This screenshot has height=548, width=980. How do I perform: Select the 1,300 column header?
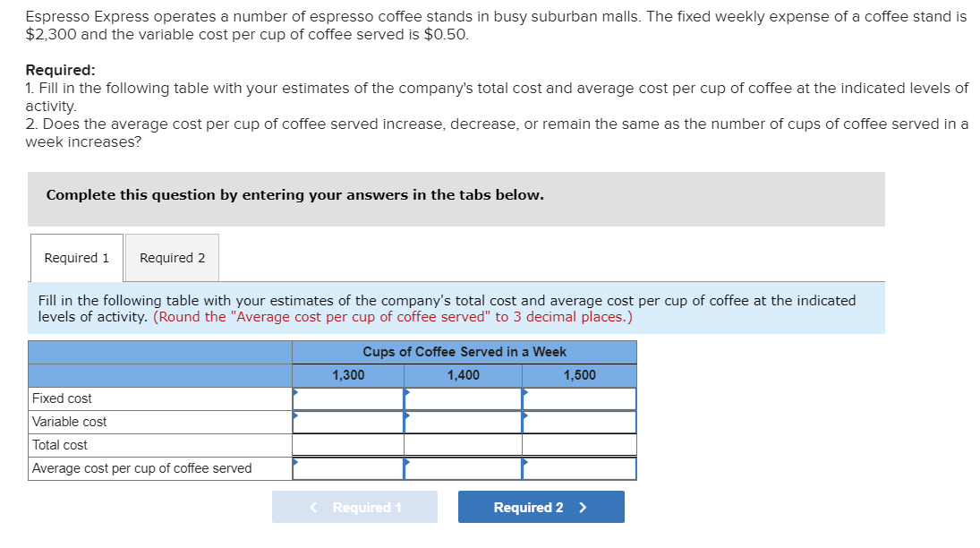pos(345,375)
